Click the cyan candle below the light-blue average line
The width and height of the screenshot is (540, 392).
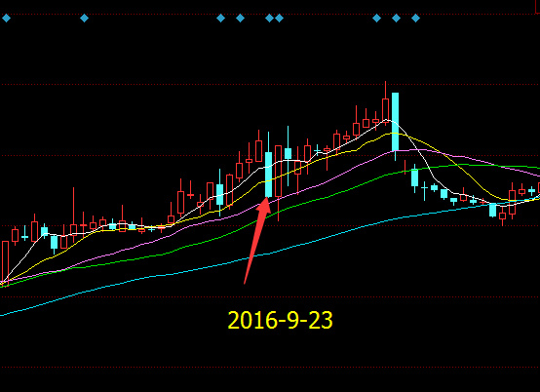point(493,210)
